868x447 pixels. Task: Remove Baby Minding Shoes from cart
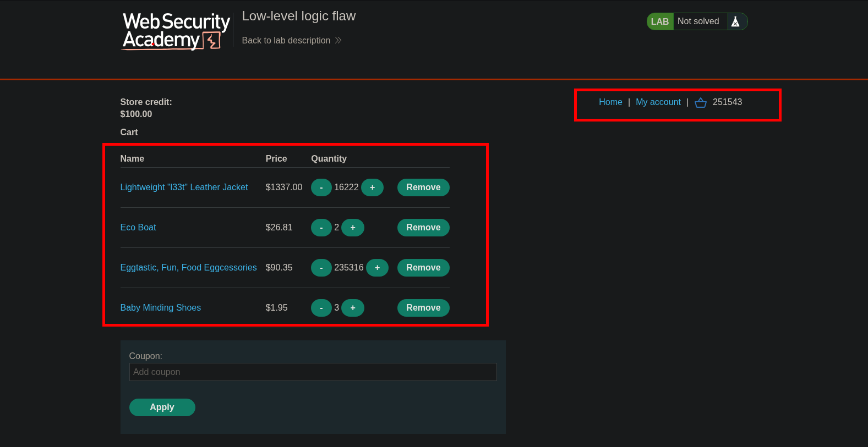point(423,308)
